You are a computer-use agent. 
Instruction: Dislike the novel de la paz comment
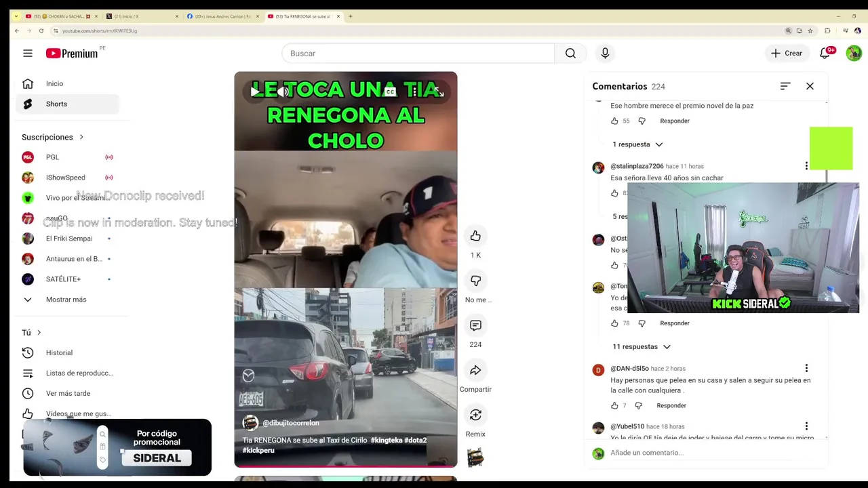(x=642, y=121)
